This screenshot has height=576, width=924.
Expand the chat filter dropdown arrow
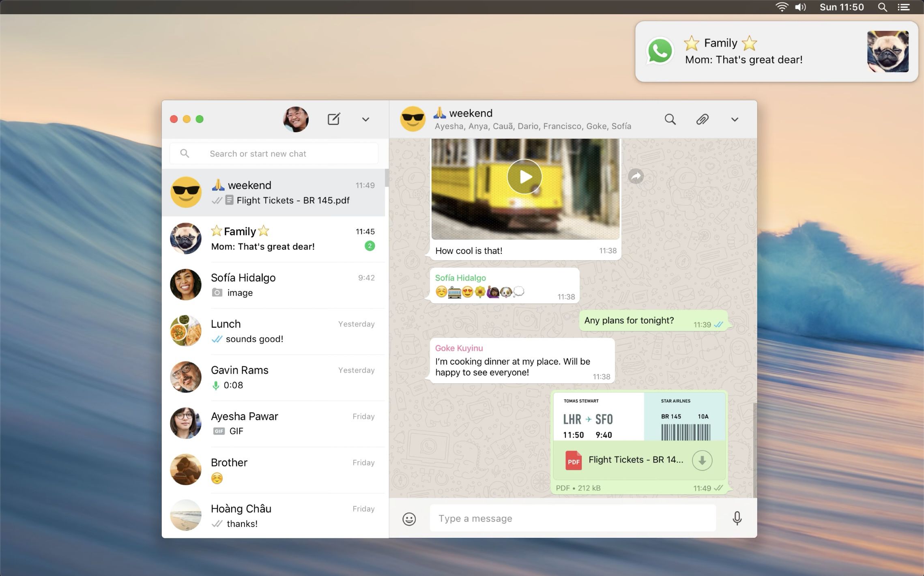pos(365,119)
